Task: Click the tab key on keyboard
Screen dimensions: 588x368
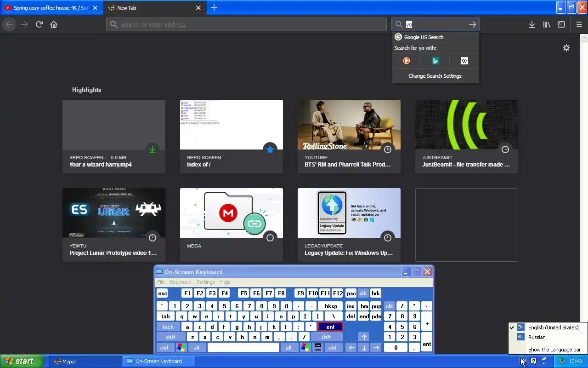Action: point(165,316)
